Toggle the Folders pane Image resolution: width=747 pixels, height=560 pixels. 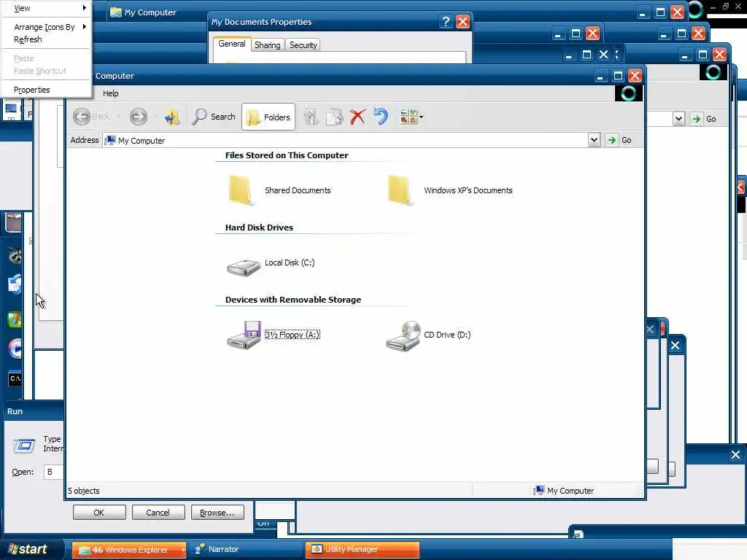coord(268,117)
